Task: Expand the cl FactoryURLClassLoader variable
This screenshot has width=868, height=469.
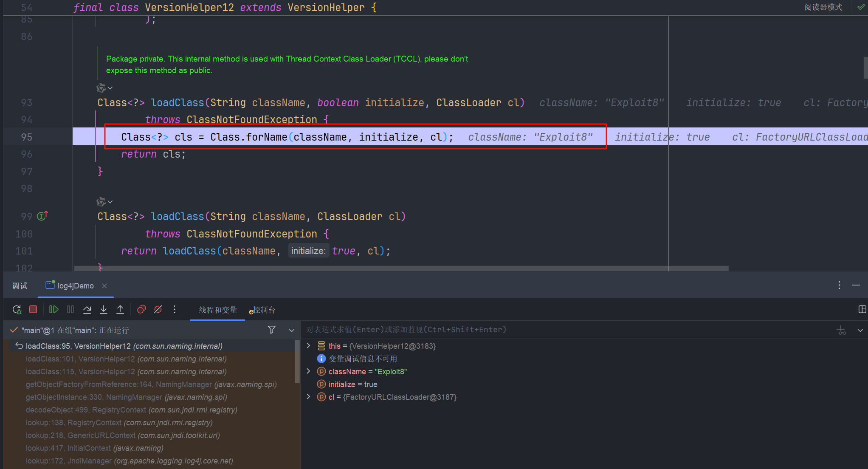Action: [309, 397]
